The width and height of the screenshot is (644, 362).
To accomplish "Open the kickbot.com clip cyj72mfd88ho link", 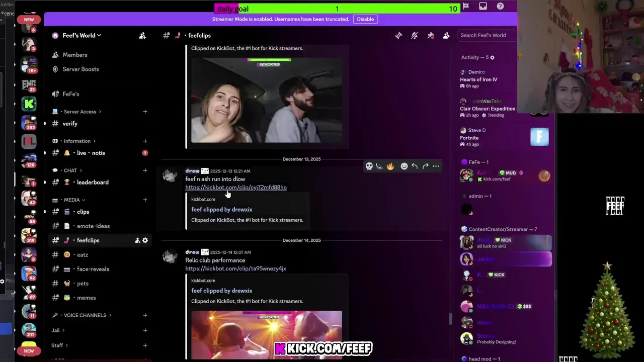I will (236, 188).
